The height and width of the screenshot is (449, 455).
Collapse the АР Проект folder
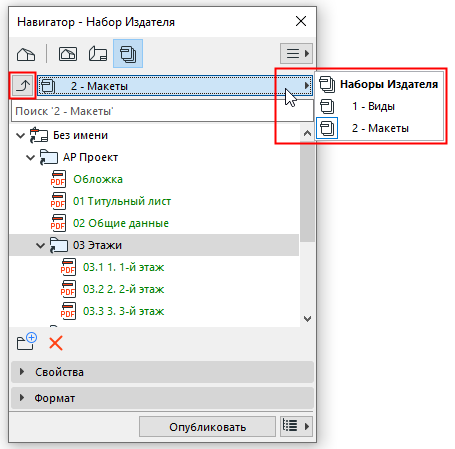click(31, 157)
